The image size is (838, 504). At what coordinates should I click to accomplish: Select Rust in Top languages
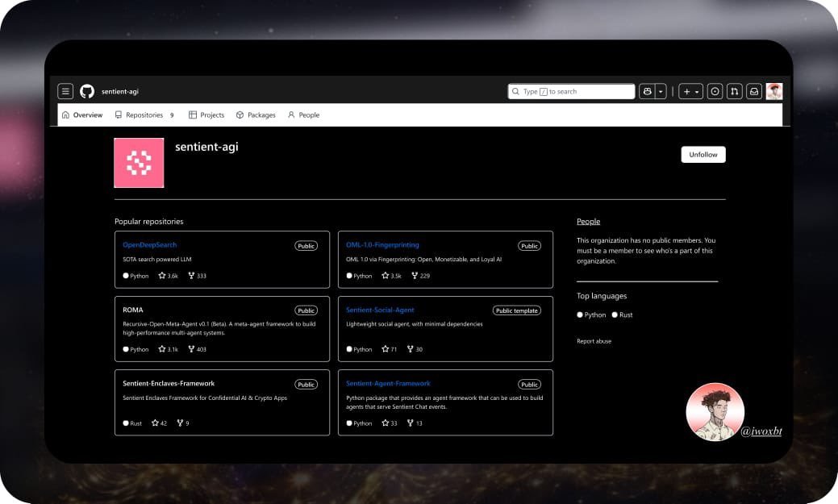pyautogui.click(x=622, y=314)
